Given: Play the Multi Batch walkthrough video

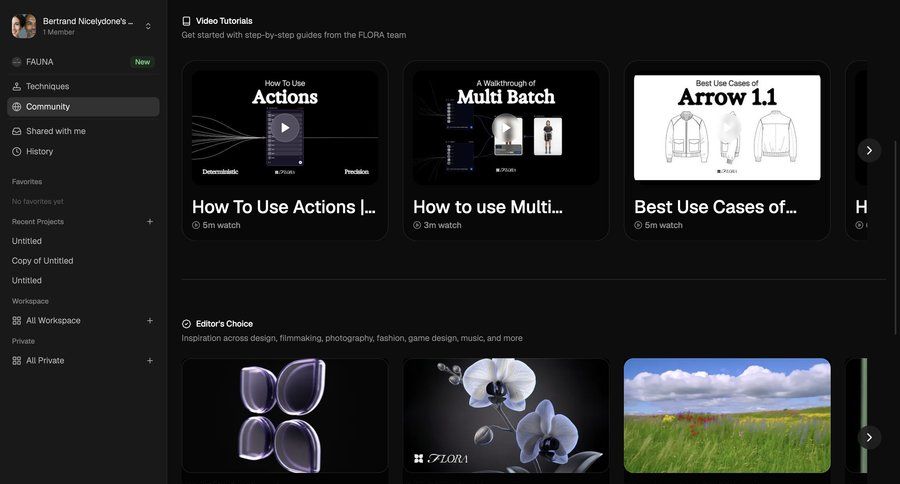Looking at the screenshot, I should (x=506, y=127).
